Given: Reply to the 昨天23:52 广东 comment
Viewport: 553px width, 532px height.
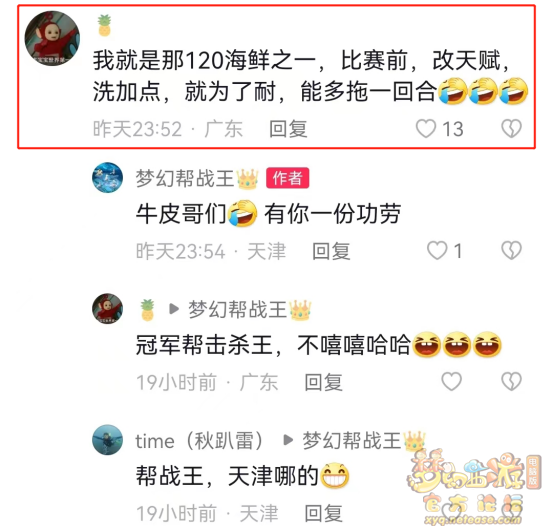Looking at the screenshot, I should pos(288,129).
